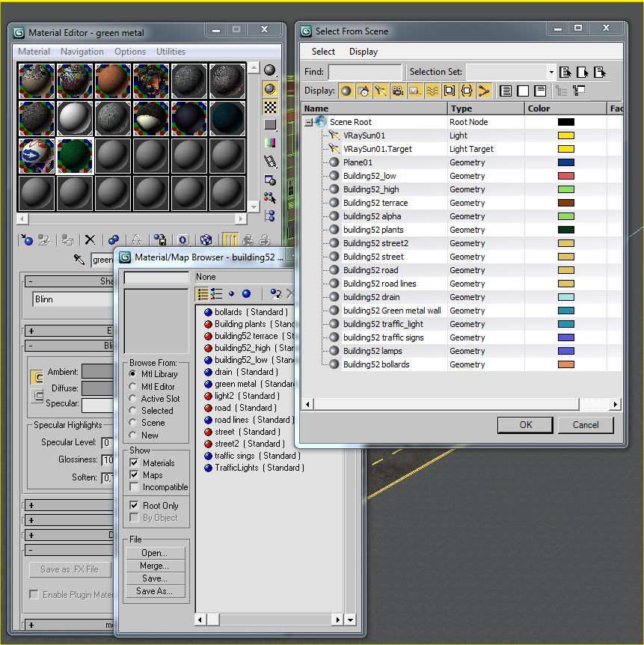
Task: Toggle the Materials checkbox
Action: (134, 462)
